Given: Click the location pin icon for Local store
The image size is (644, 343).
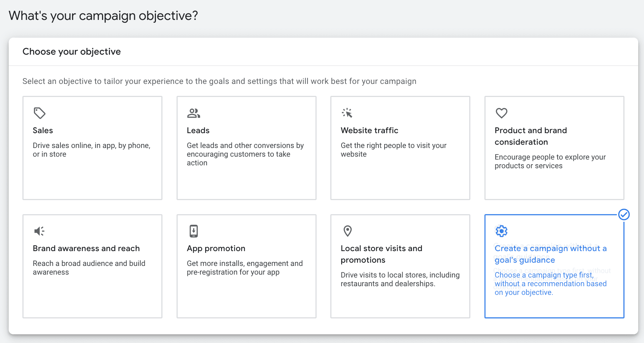Looking at the screenshot, I should [x=347, y=231].
